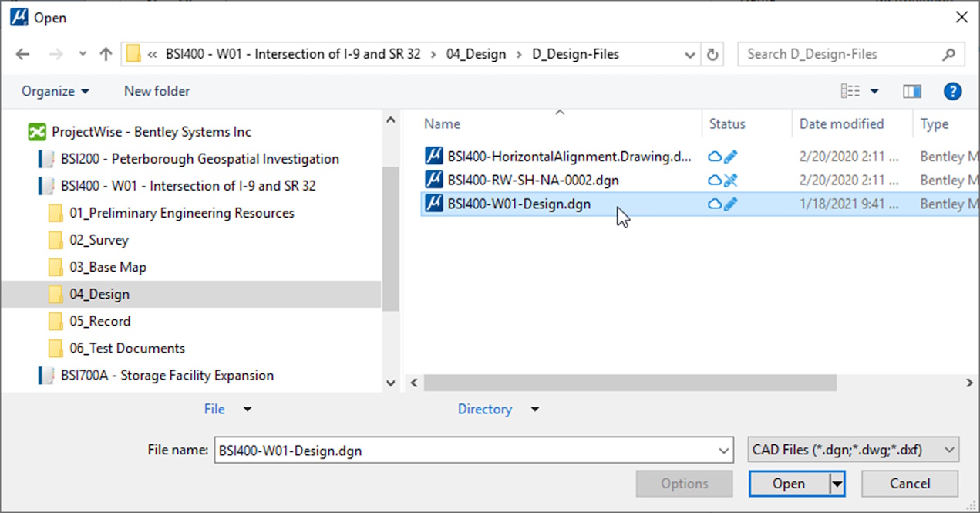Click the preview pane icon in the toolbar
Image resolution: width=980 pixels, height=513 pixels.
click(x=912, y=91)
